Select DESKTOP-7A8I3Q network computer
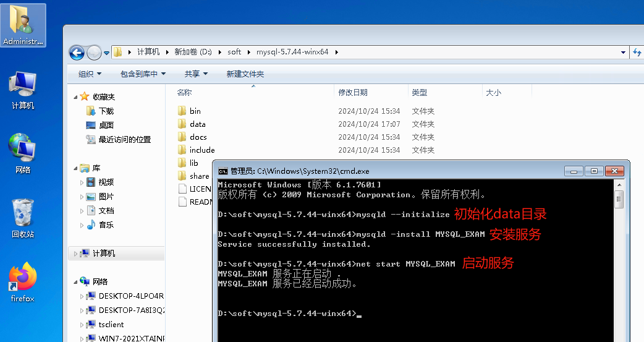This screenshot has width=644, height=342. 131,310
